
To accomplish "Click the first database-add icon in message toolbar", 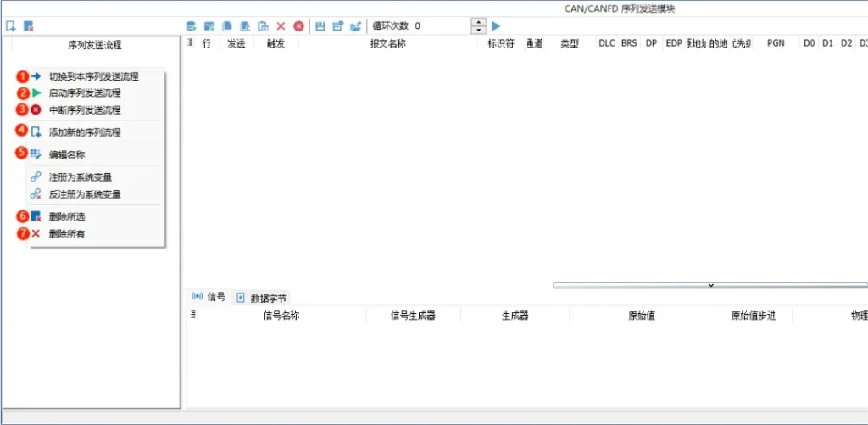I will click(x=192, y=26).
